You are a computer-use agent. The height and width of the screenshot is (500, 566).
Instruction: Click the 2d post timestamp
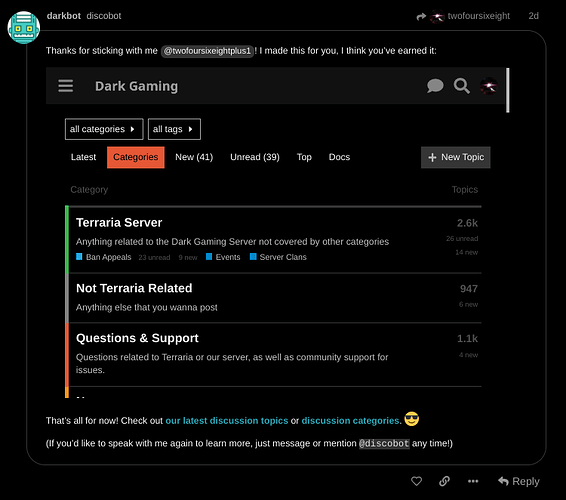[x=534, y=16]
